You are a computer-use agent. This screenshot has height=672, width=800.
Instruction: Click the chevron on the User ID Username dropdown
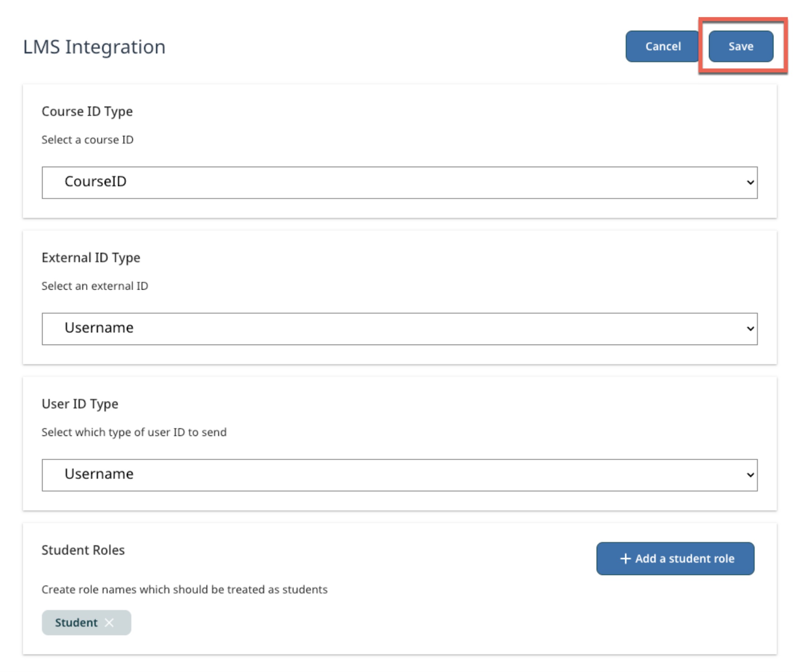coord(750,474)
